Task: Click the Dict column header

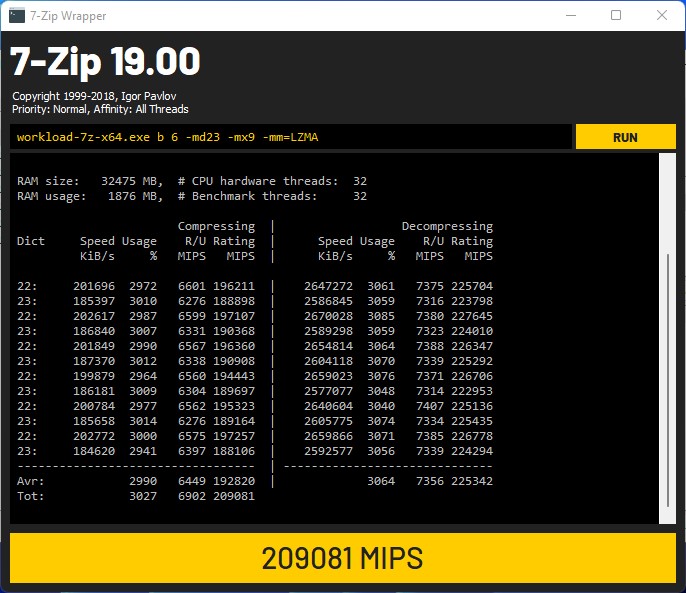Action: 31,241
